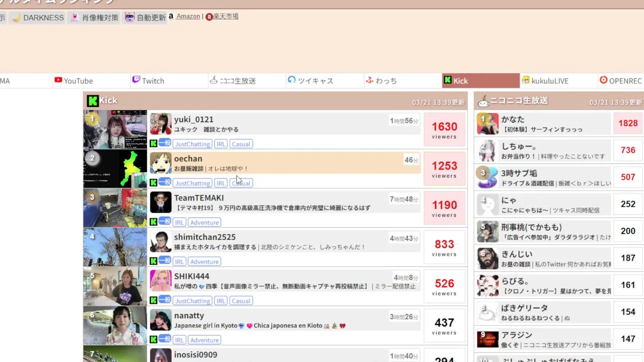
Task: Click Kick icon in SHIKI444 row
Action: point(153,300)
